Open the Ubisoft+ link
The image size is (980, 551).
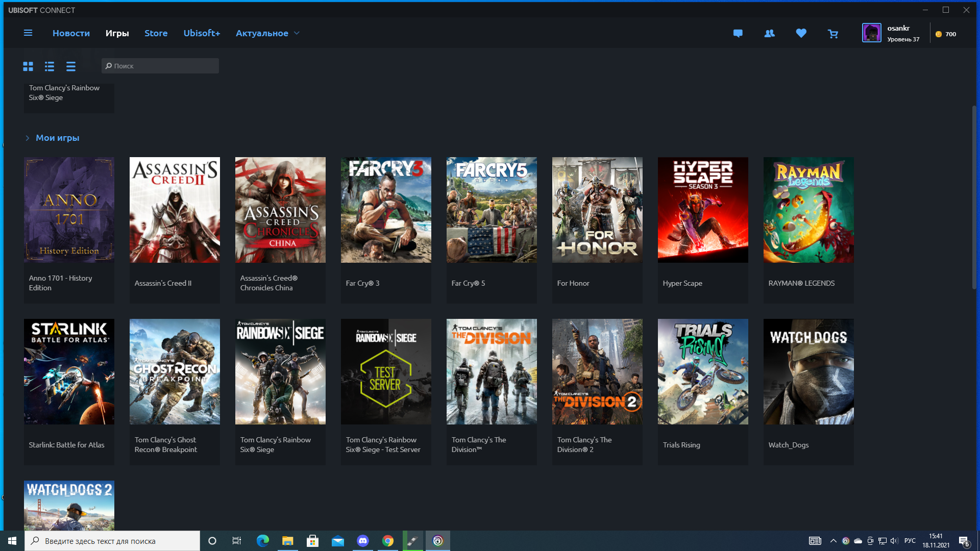tap(202, 33)
